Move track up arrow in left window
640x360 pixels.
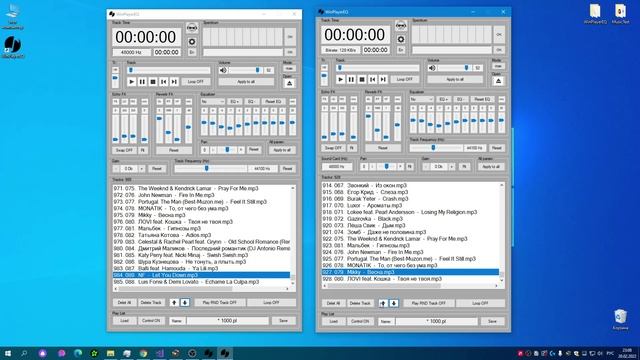(174, 302)
